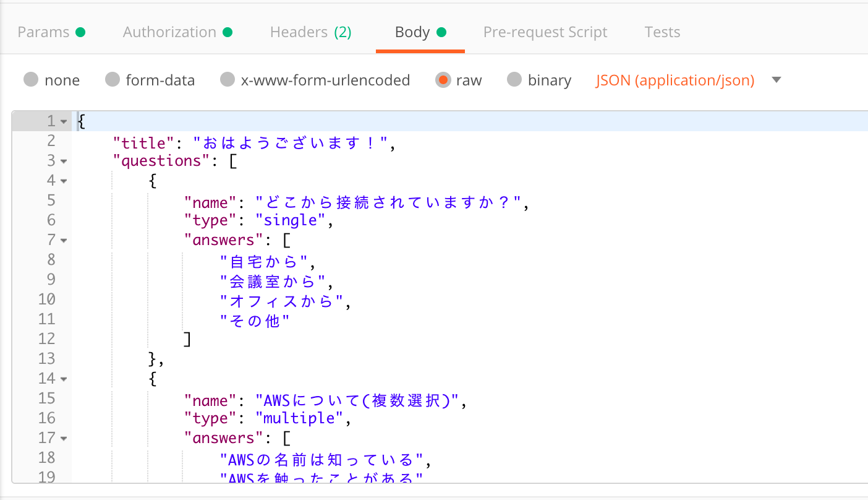Fold the answers array at line 7
Image resolution: width=868 pixels, height=500 pixels.
coord(64,241)
